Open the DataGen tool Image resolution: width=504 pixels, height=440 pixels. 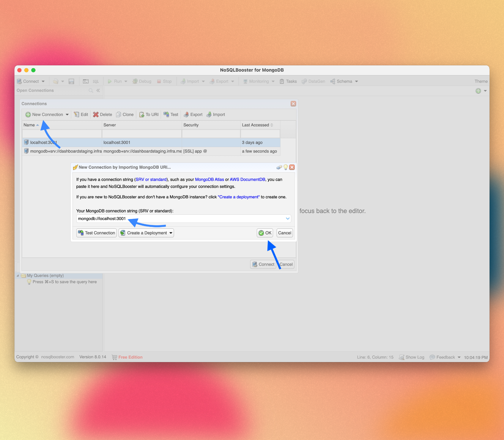(313, 81)
